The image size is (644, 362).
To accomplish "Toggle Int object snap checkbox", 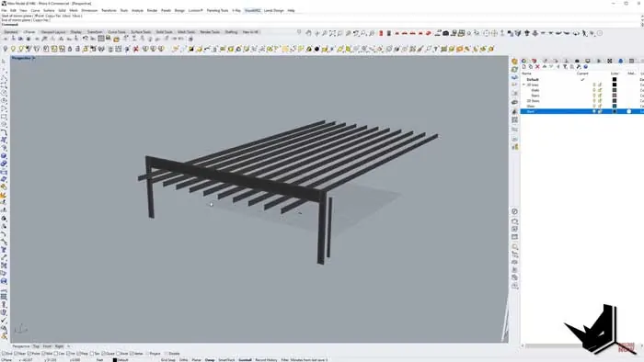I will point(68,354).
